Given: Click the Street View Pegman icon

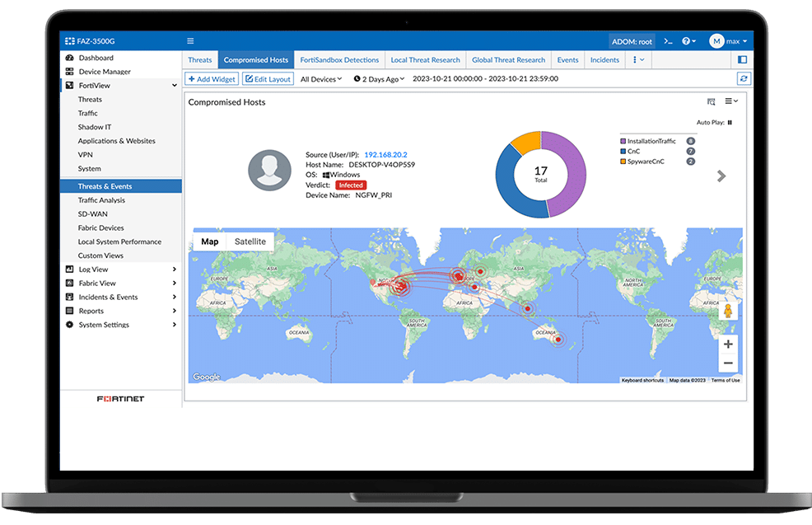Looking at the screenshot, I should [729, 310].
